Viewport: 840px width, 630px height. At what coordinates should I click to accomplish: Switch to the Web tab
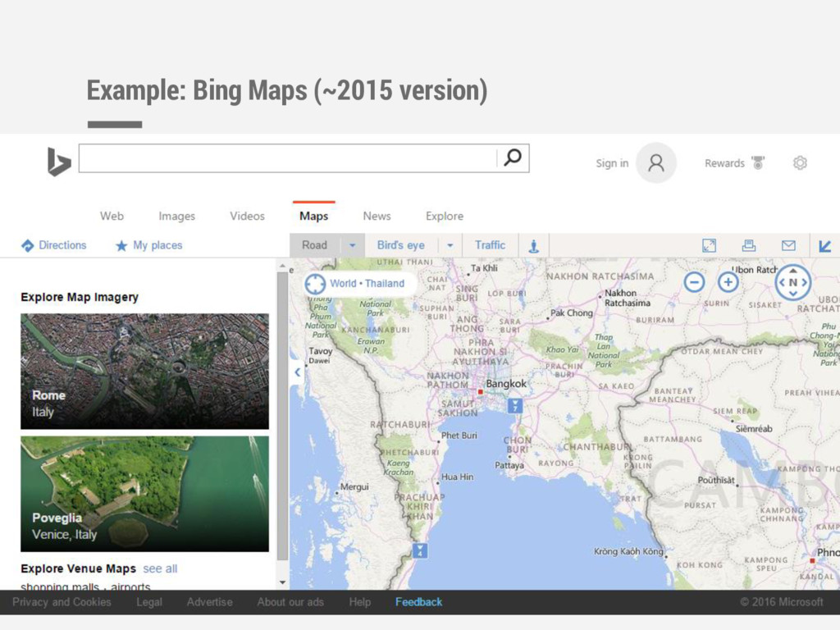point(112,216)
